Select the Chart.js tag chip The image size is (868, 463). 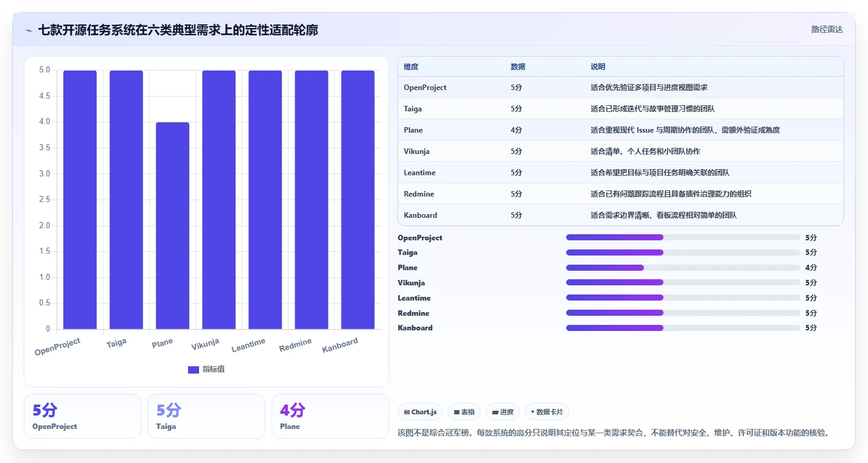tap(420, 412)
